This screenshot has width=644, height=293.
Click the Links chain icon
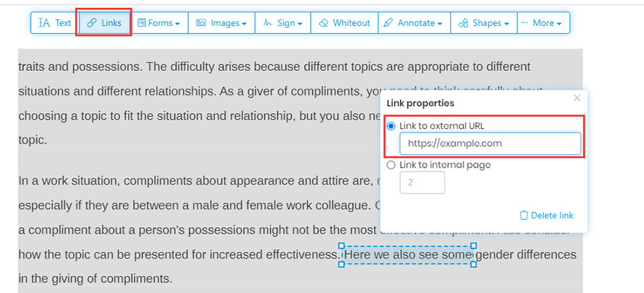point(92,23)
